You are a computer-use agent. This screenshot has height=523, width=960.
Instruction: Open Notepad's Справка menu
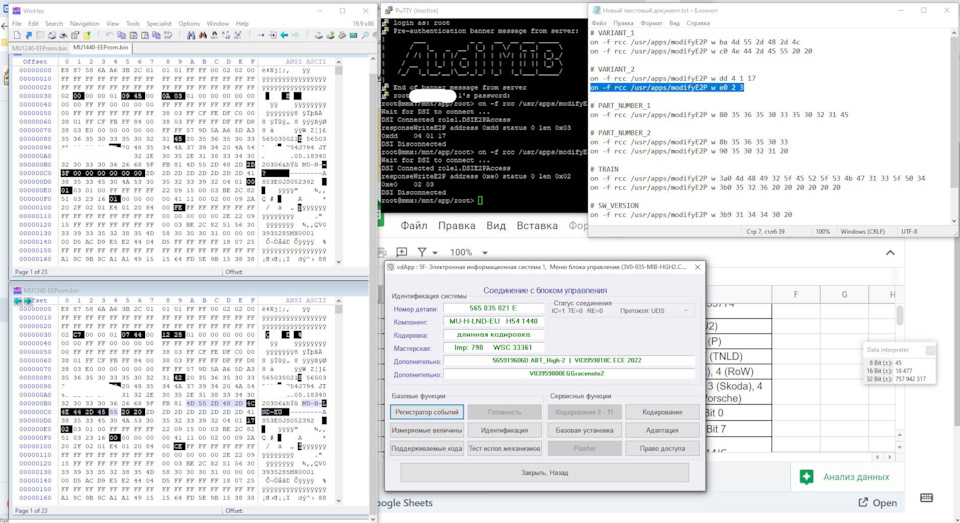point(698,23)
